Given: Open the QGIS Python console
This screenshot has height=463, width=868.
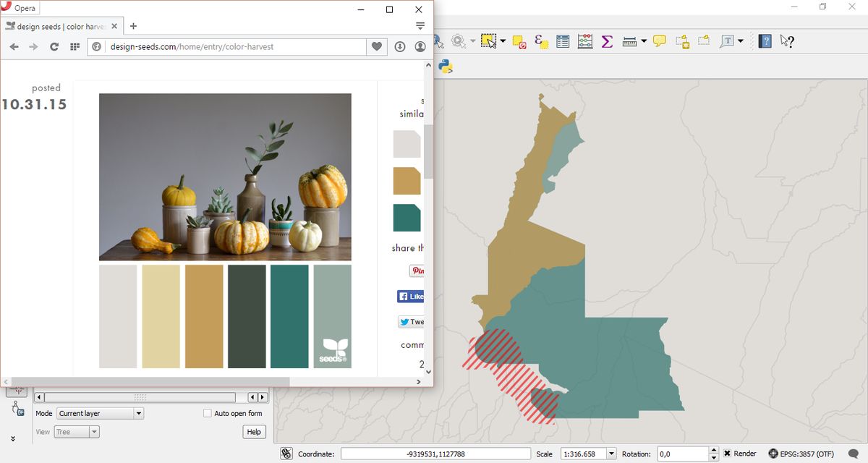Looking at the screenshot, I should [x=446, y=67].
